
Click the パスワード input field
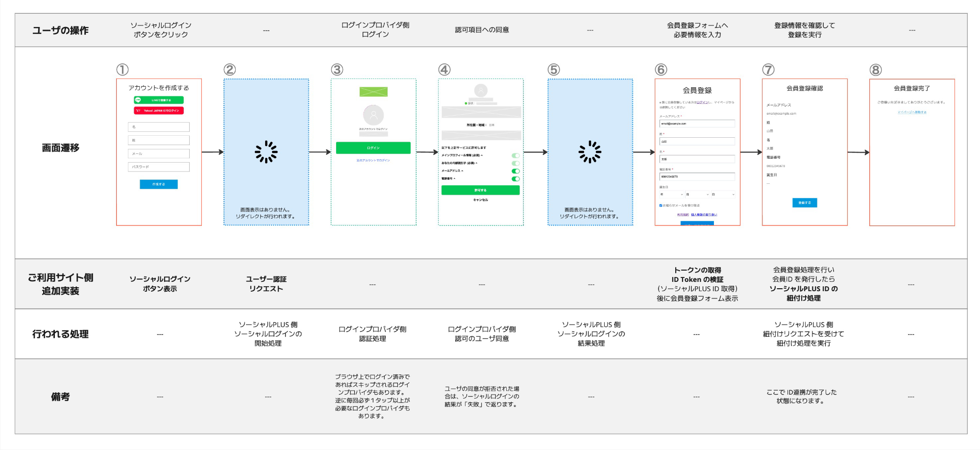pyautogui.click(x=159, y=167)
